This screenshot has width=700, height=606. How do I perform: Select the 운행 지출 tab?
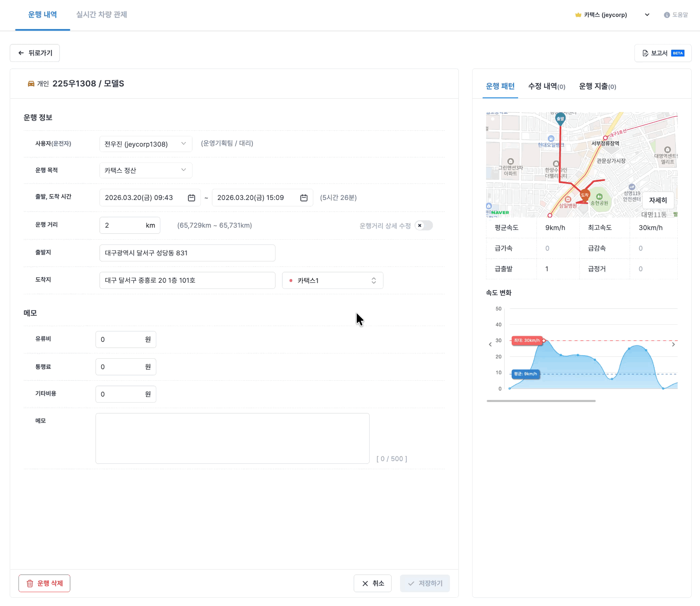(x=597, y=87)
